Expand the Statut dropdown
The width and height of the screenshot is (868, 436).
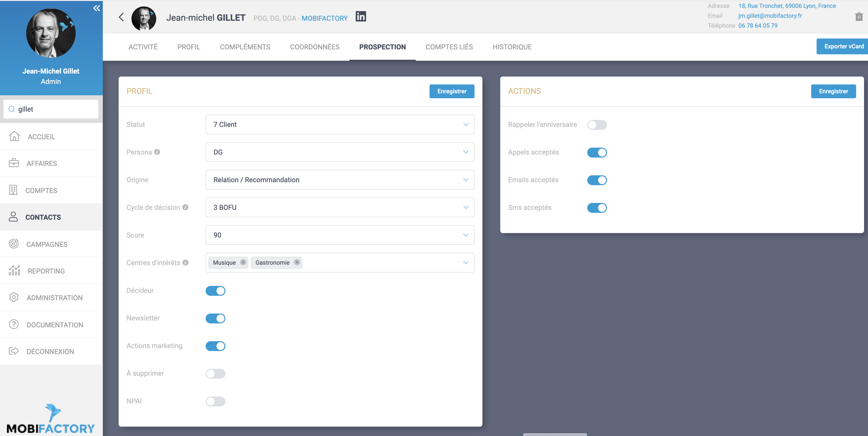(x=340, y=125)
